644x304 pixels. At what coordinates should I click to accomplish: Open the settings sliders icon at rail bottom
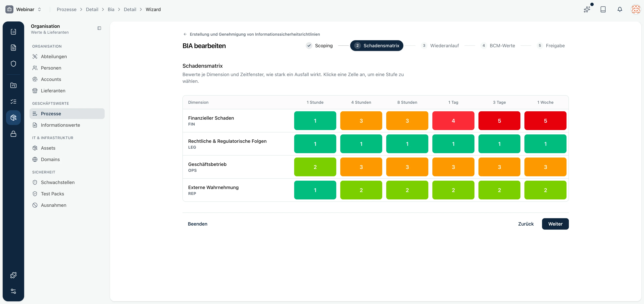click(x=13, y=291)
